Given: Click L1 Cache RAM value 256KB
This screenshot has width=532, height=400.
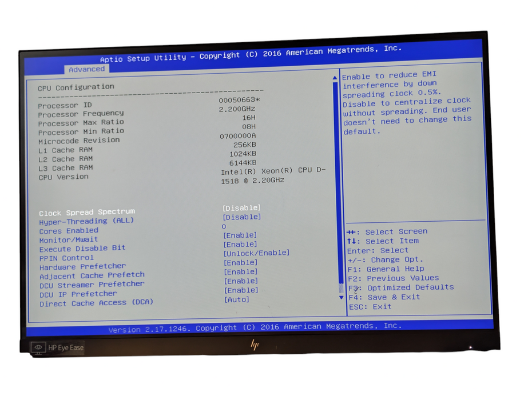Looking at the screenshot, I should pyautogui.click(x=245, y=145).
